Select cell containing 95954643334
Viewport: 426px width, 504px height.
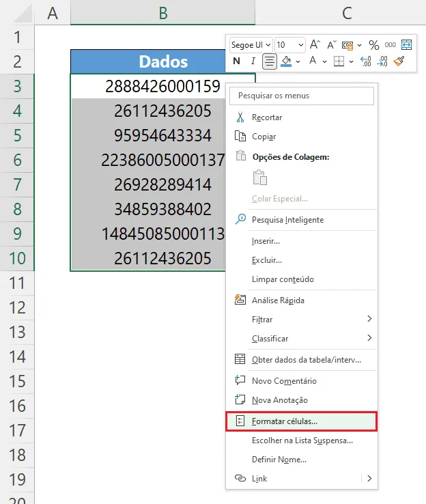pos(162,135)
